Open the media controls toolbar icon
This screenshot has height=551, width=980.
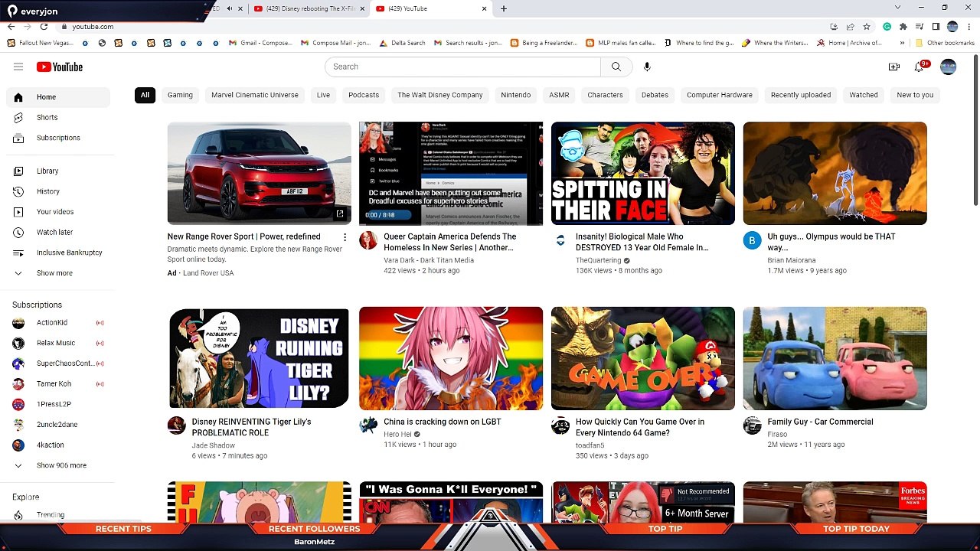(920, 27)
